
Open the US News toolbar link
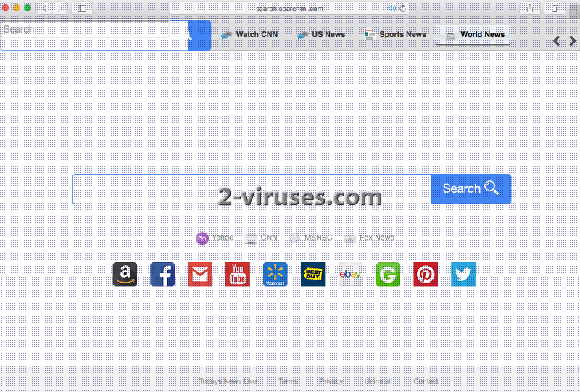321,35
